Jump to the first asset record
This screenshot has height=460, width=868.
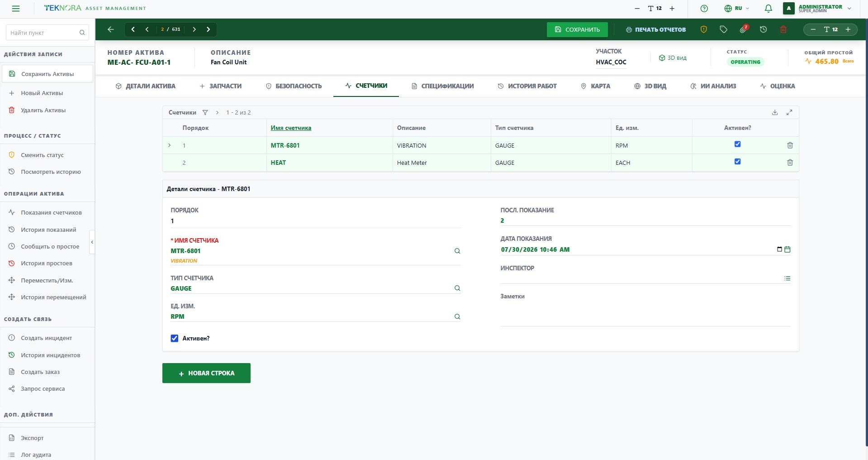133,29
